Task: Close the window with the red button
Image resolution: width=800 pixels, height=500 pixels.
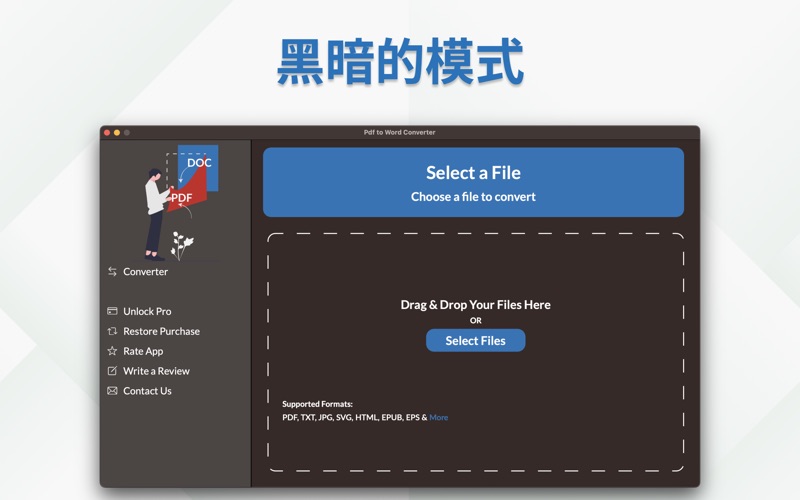Action: pyautogui.click(x=106, y=132)
